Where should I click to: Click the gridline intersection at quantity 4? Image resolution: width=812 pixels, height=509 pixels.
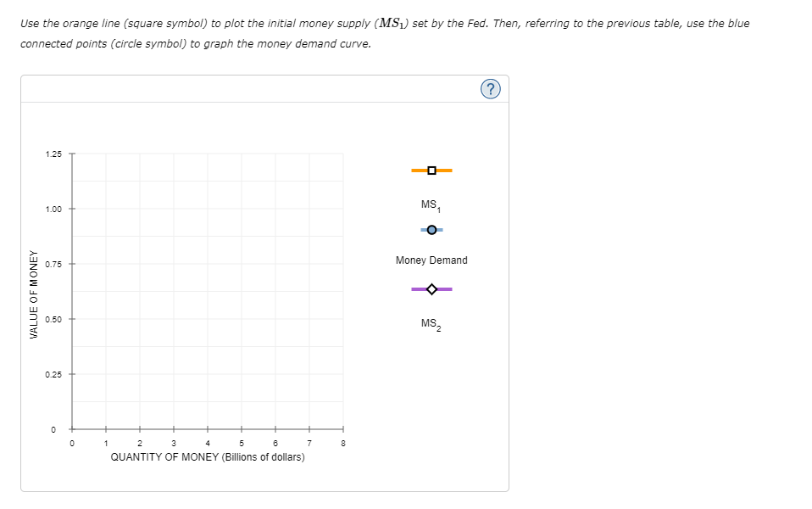point(208,290)
